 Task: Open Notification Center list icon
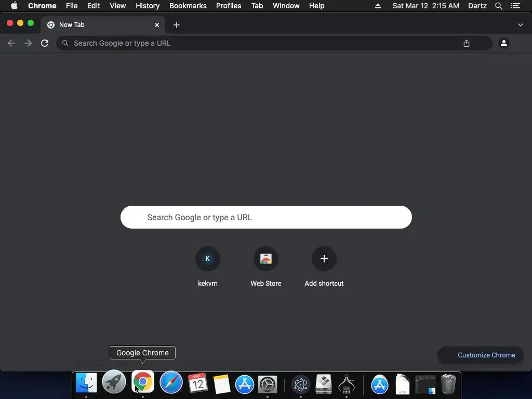click(515, 6)
